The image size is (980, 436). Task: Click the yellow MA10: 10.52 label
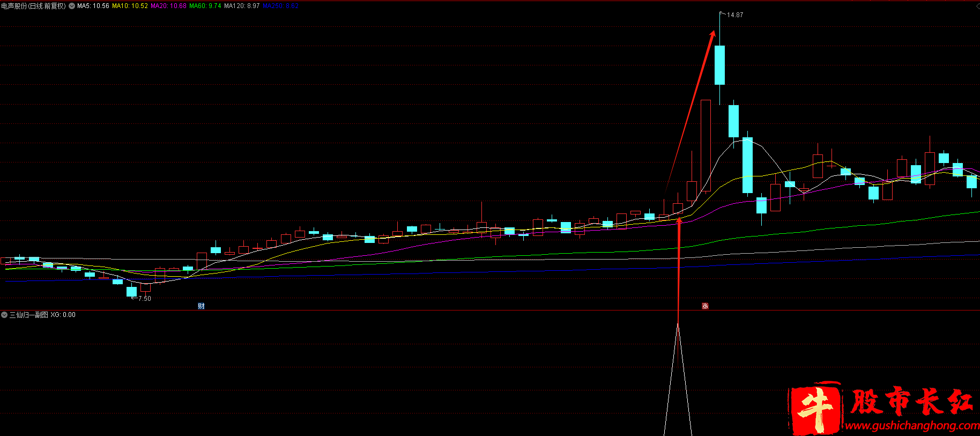click(x=130, y=6)
